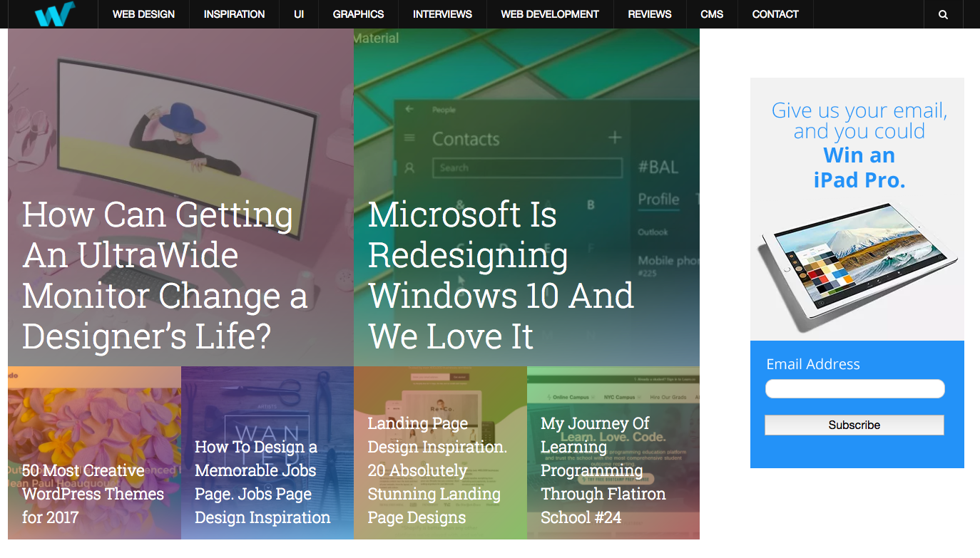Click the "Win an iPad Pro." promo text

tap(859, 167)
